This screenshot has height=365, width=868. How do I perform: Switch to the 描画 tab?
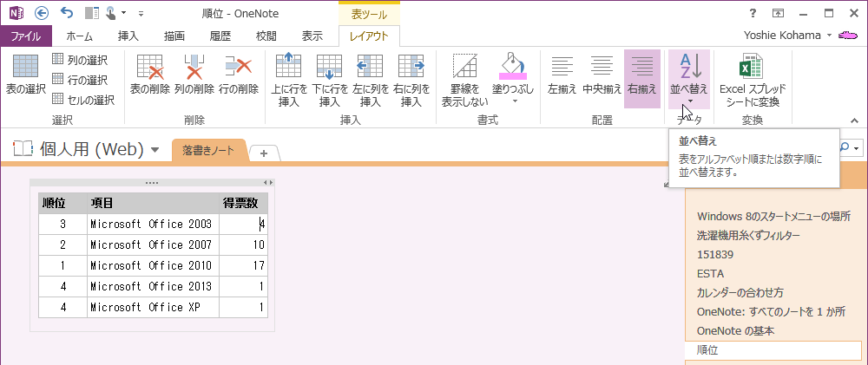[174, 36]
